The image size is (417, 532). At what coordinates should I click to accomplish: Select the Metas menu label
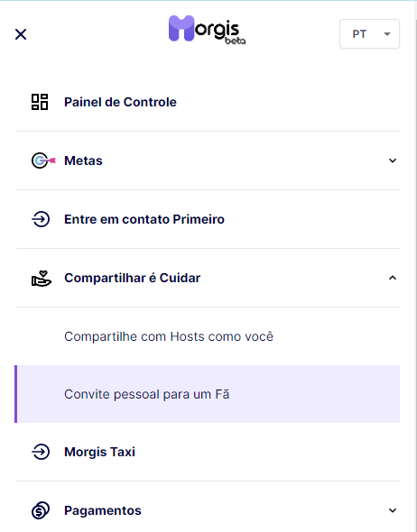click(83, 161)
